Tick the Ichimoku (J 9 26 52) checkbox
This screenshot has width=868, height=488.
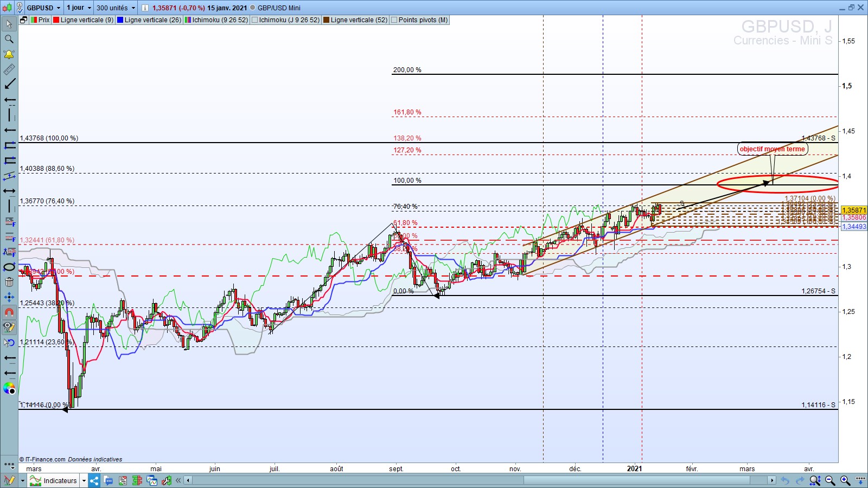point(255,20)
